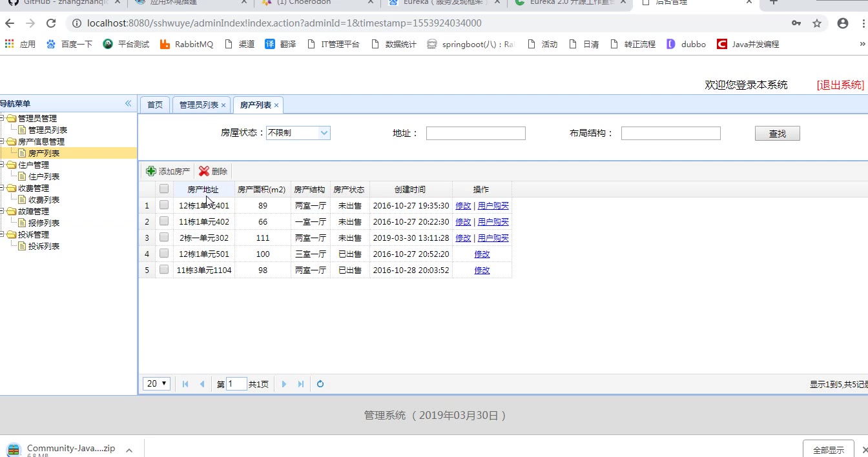Click the 布局结构 input field
Viewport: 868px width, 457px height.
[x=671, y=133]
